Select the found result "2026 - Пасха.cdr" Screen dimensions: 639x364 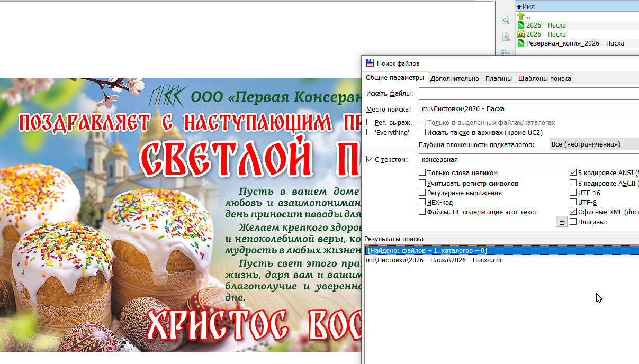click(435, 260)
